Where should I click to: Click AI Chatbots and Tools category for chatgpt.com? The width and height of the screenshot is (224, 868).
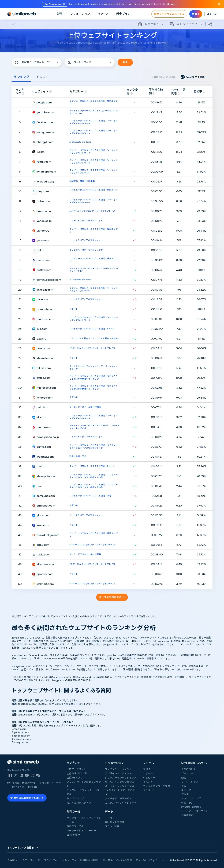pyautogui.click(x=80, y=142)
